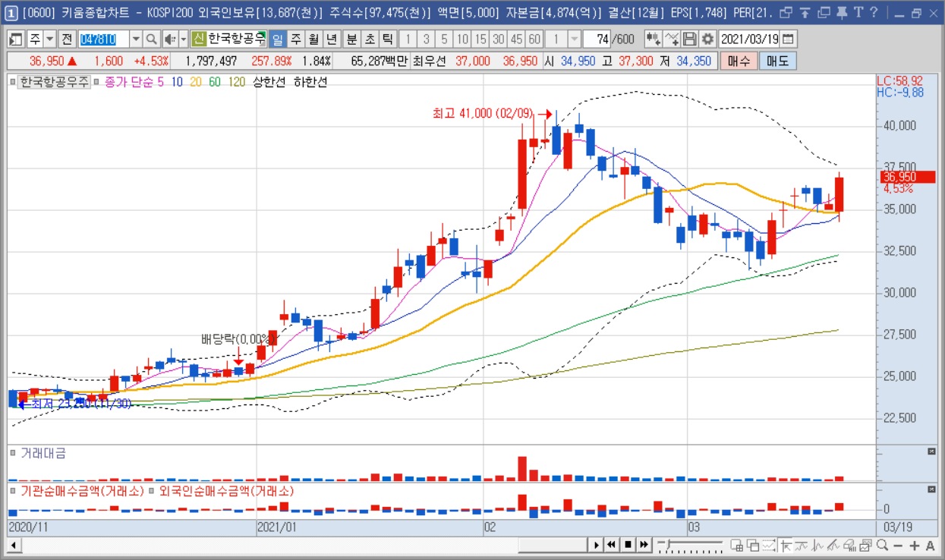Click the title bar T font icon
Screen dimensions: 945x560
point(858,12)
